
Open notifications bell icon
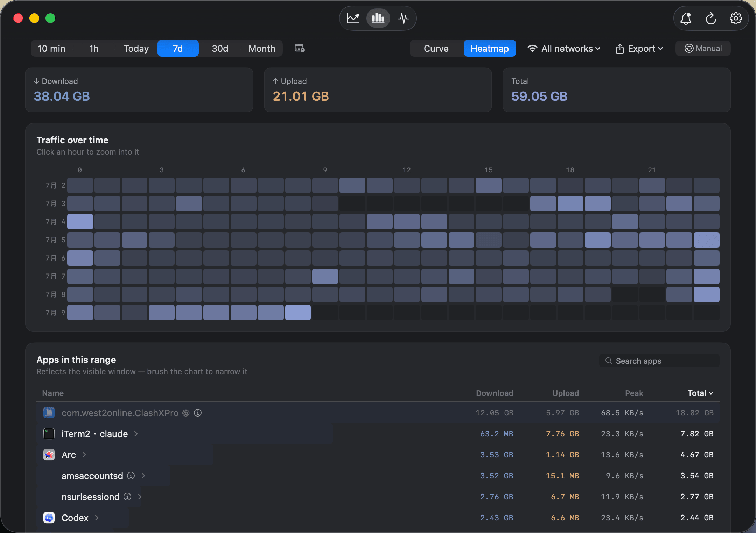686,18
